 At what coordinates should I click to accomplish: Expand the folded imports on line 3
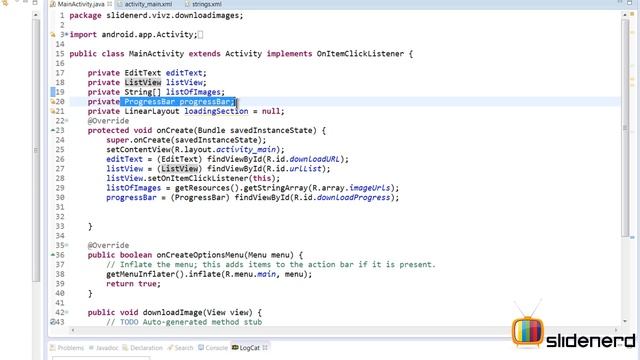coord(67,34)
